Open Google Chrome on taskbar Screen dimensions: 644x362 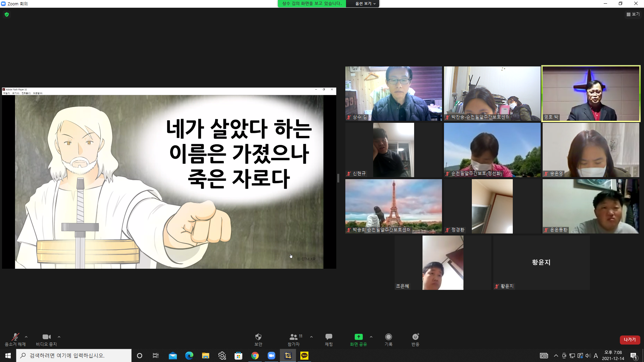(255, 356)
